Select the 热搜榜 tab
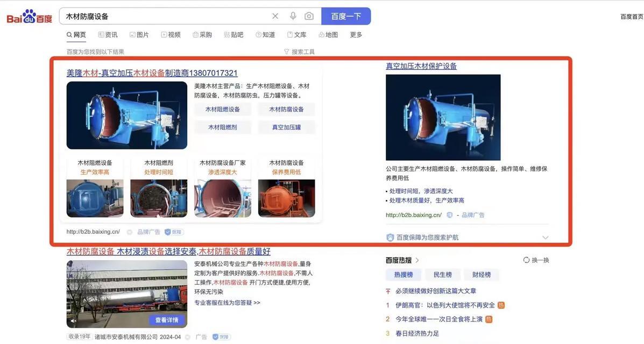The image size is (644, 344). (404, 275)
